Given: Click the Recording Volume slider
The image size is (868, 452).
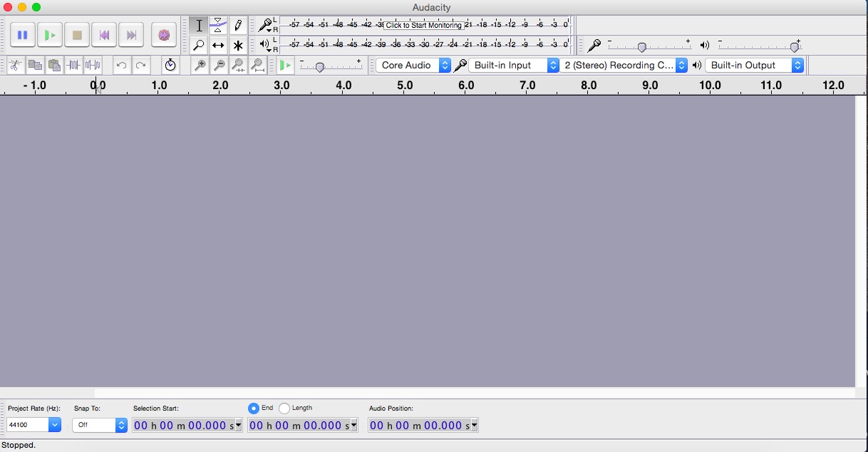Looking at the screenshot, I should tap(649, 46).
